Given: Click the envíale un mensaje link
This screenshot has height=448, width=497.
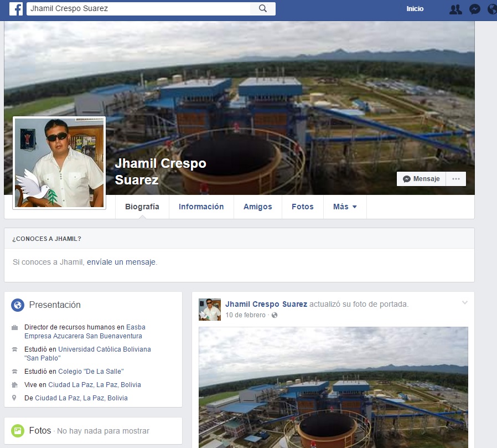Looking at the screenshot, I should pos(121,262).
